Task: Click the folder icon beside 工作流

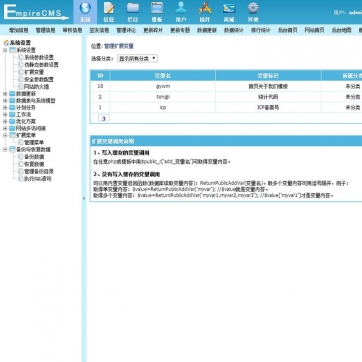Action: pos(12,115)
